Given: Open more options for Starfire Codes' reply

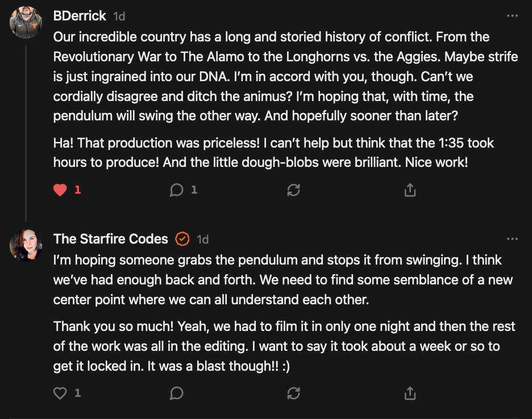Looking at the screenshot, I should click(x=512, y=239).
